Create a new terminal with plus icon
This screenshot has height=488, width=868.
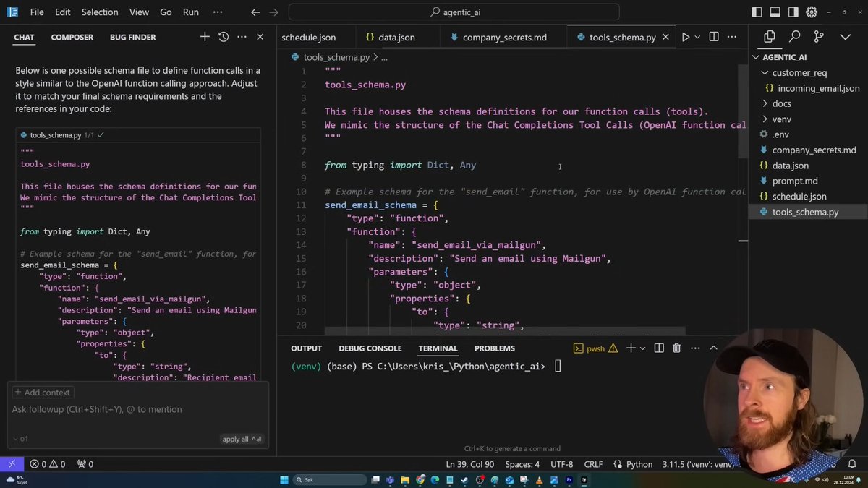(630, 348)
